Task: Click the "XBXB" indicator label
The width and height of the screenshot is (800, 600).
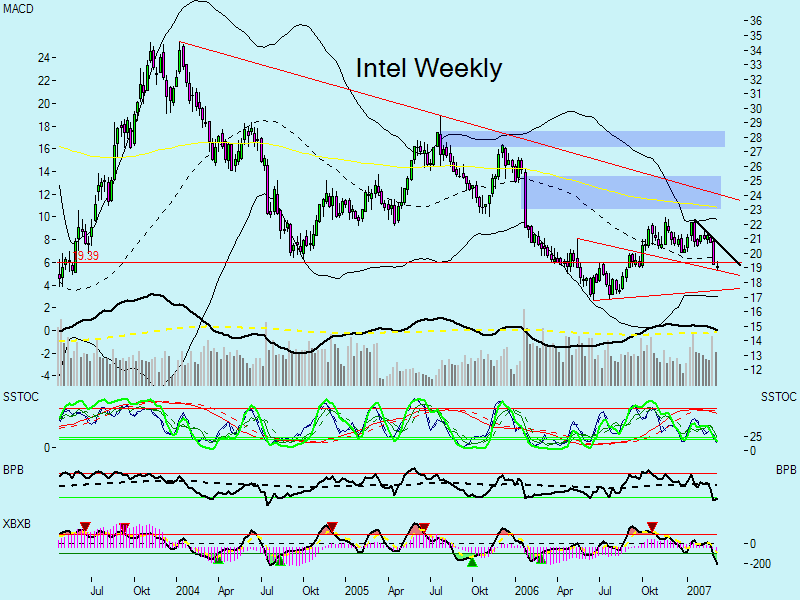Action: pyautogui.click(x=17, y=524)
